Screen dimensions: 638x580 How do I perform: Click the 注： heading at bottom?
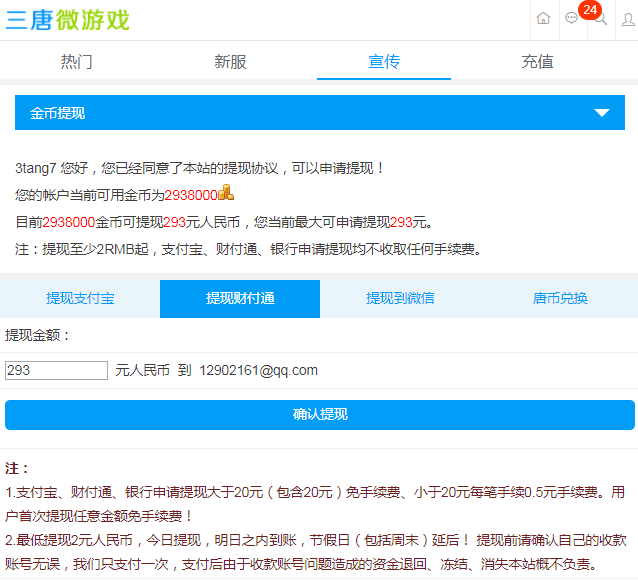click(x=16, y=468)
